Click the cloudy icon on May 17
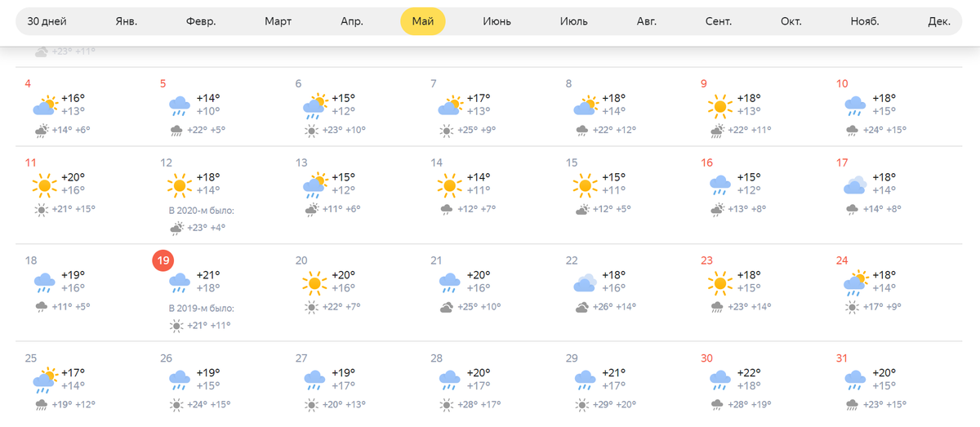 click(x=855, y=185)
